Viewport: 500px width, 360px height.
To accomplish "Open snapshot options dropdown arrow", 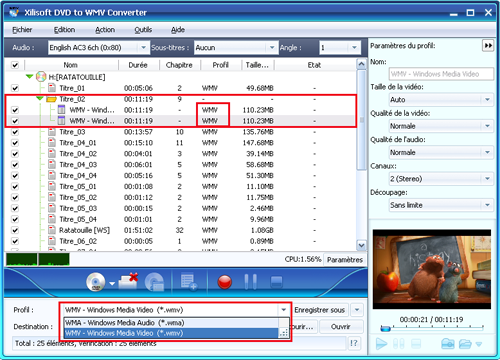I will pyautogui.click(x=479, y=344).
